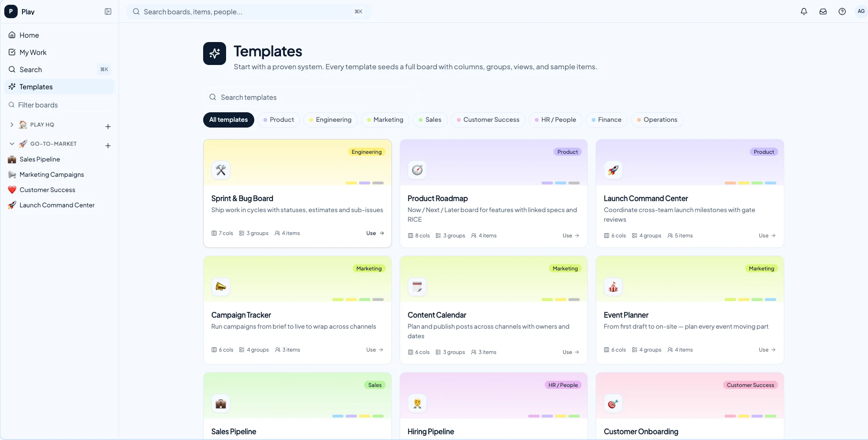Screen dimensions: 868x440
Task: Select the All templates filter
Action: (x=228, y=119)
